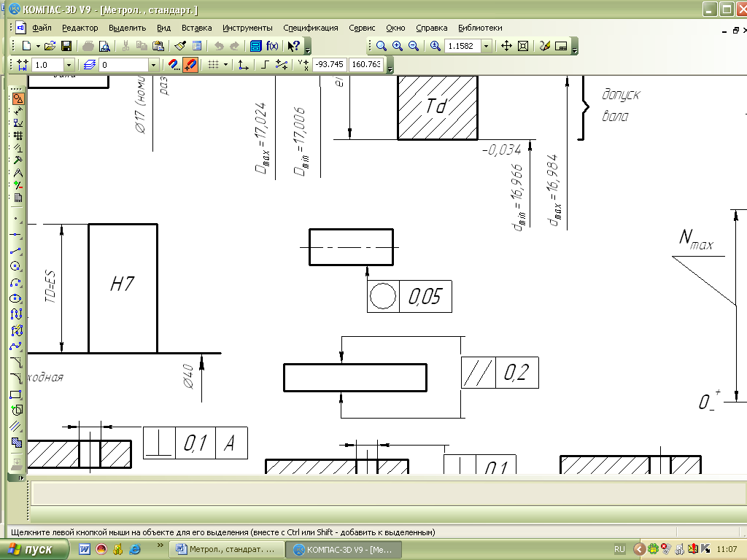
Task: Open snap settings magnet icon
Action: 174,65
